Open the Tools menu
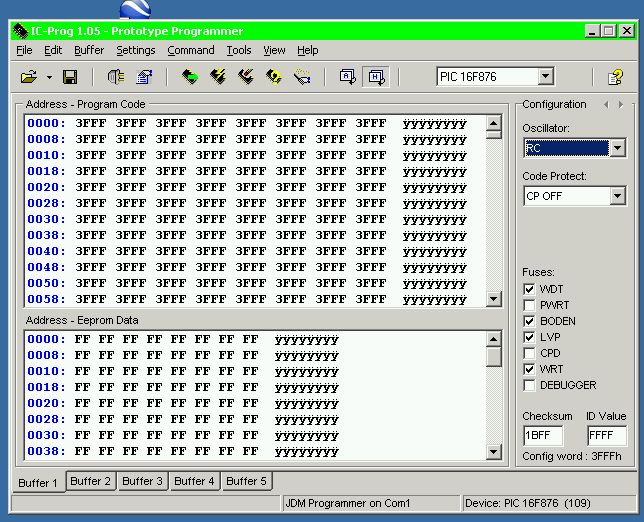The image size is (644, 522). [x=239, y=50]
